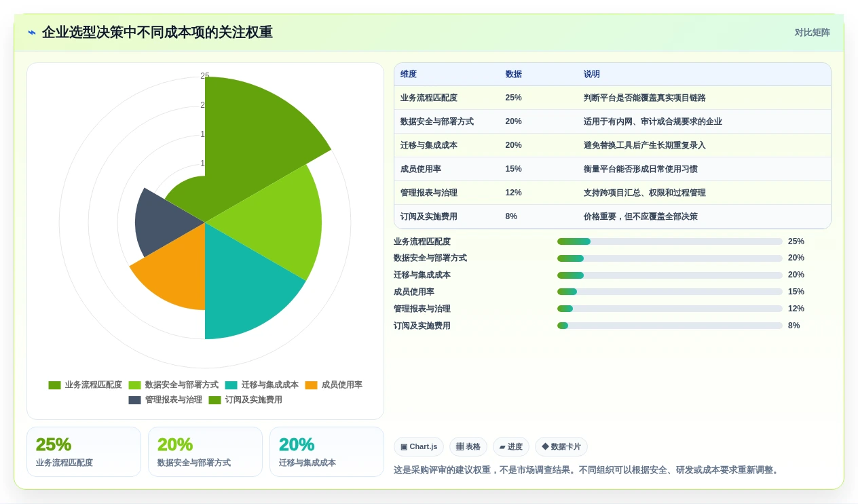Screen dimensions: 858x504
Task: Open the 20% 数据安全与部署方式 data card
Action: pyautogui.click(x=205, y=452)
